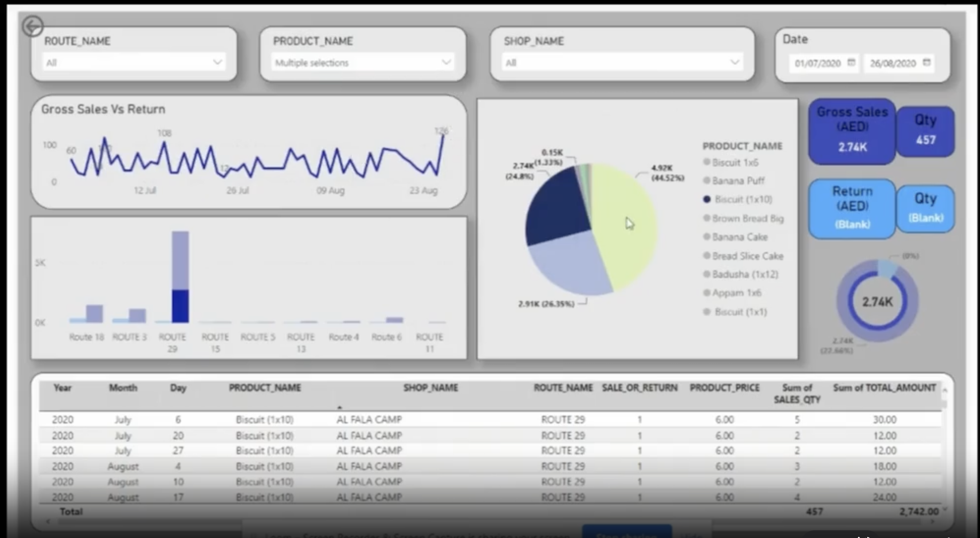Sort table by Year column header
Image resolution: width=980 pixels, height=538 pixels.
62,388
